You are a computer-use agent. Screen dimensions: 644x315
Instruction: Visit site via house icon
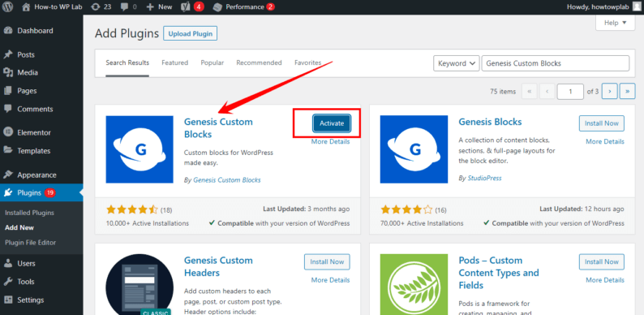coord(26,6)
